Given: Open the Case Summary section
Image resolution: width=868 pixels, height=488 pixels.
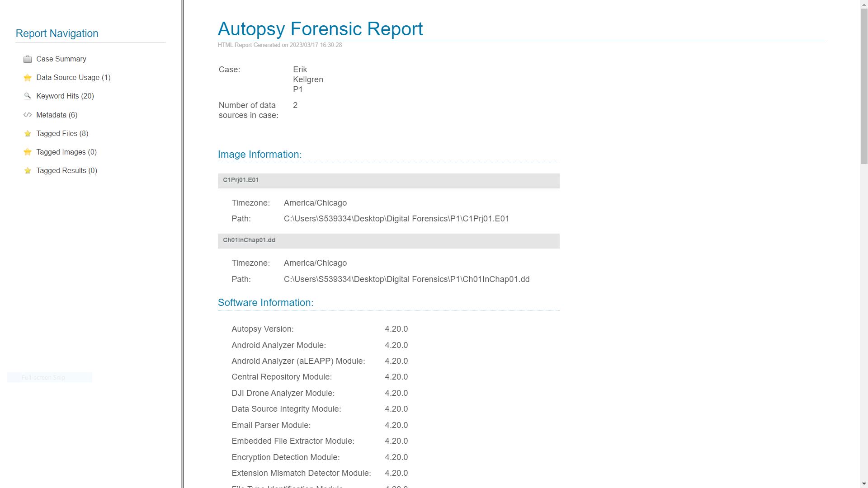Looking at the screenshot, I should click(61, 59).
